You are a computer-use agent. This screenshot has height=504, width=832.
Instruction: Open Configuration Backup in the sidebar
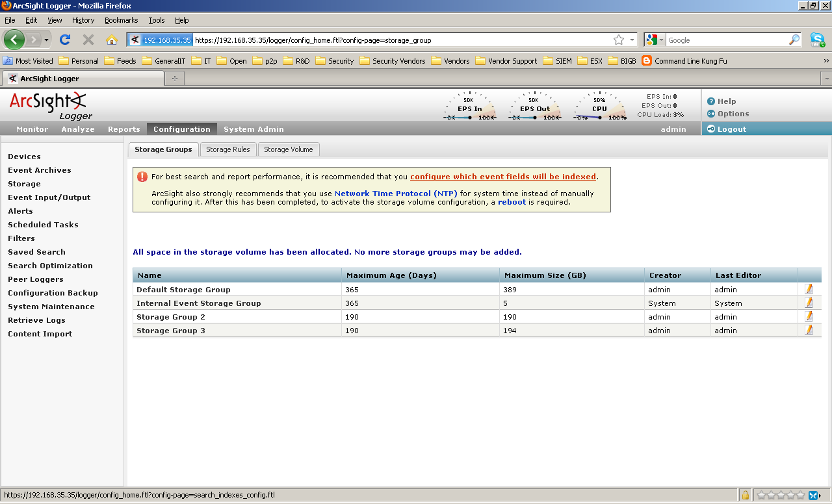pos(53,293)
